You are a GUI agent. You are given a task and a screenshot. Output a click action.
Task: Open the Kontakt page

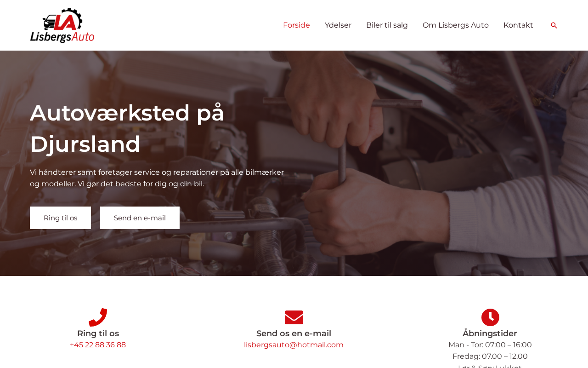(x=518, y=25)
